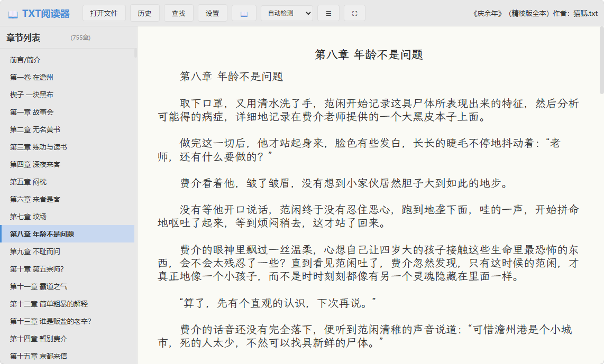Click the 查找 search button
604x364 pixels.
178,13
